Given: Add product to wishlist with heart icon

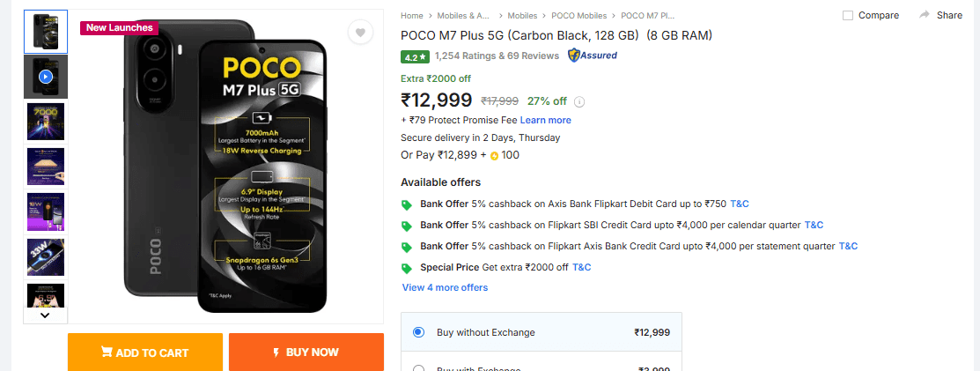Looking at the screenshot, I should click(x=359, y=33).
